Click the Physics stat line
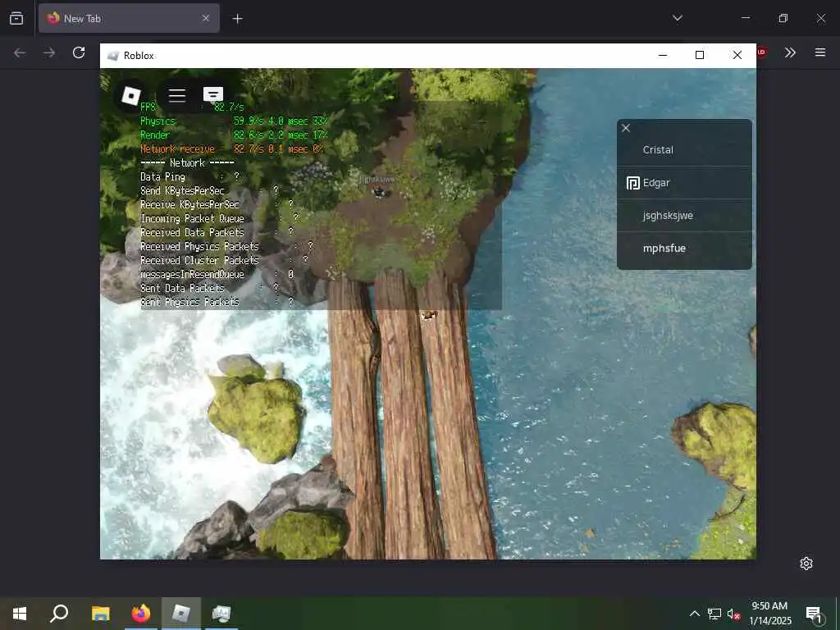This screenshot has height=630, width=840. 234,121
